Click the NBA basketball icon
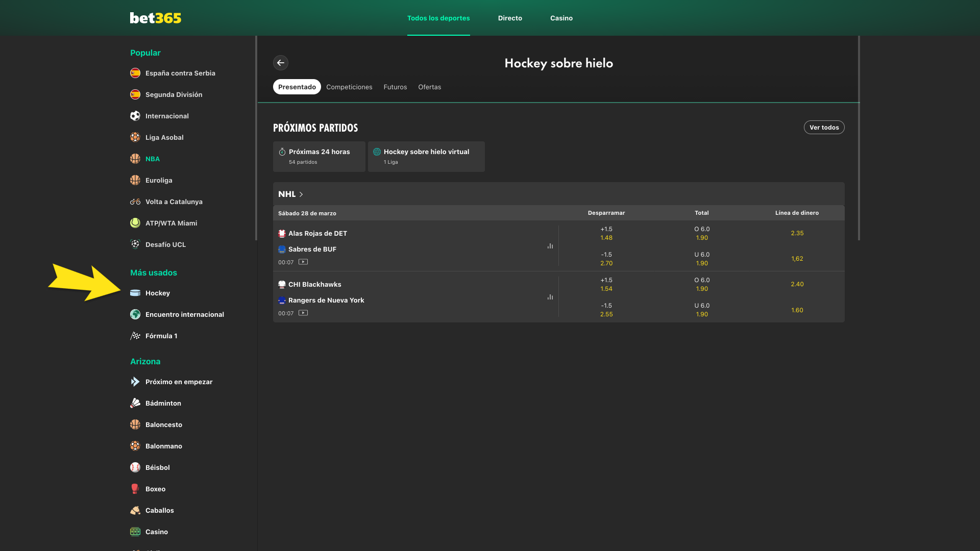Viewport: 980px width, 551px height. pos(135,159)
